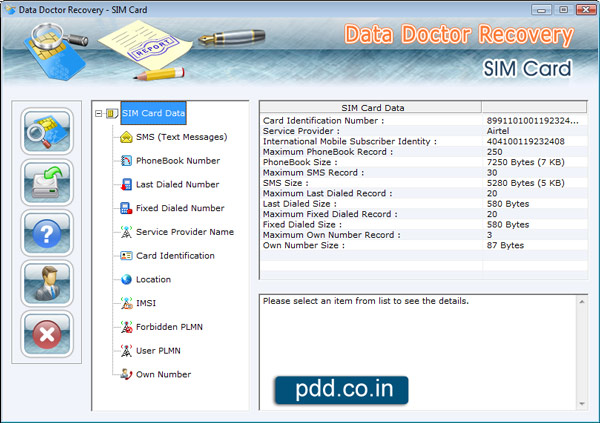Click the SIM card search sidebar button
This screenshot has width=600, height=423.
tap(47, 131)
